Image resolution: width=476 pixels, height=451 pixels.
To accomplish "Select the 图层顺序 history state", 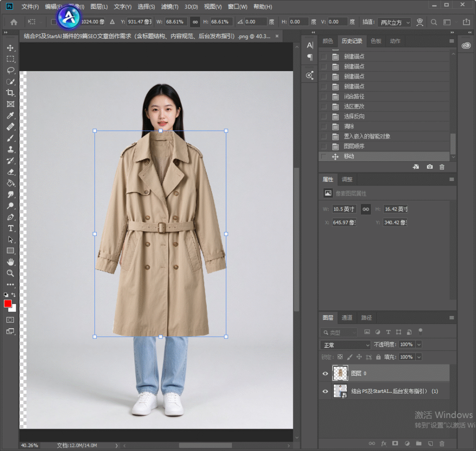I will point(384,146).
